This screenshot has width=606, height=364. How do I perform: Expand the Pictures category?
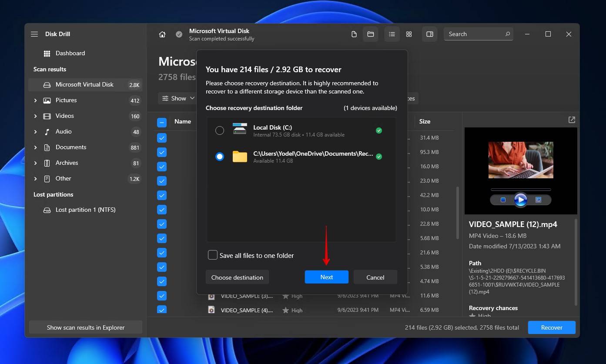pyautogui.click(x=35, y=100)
